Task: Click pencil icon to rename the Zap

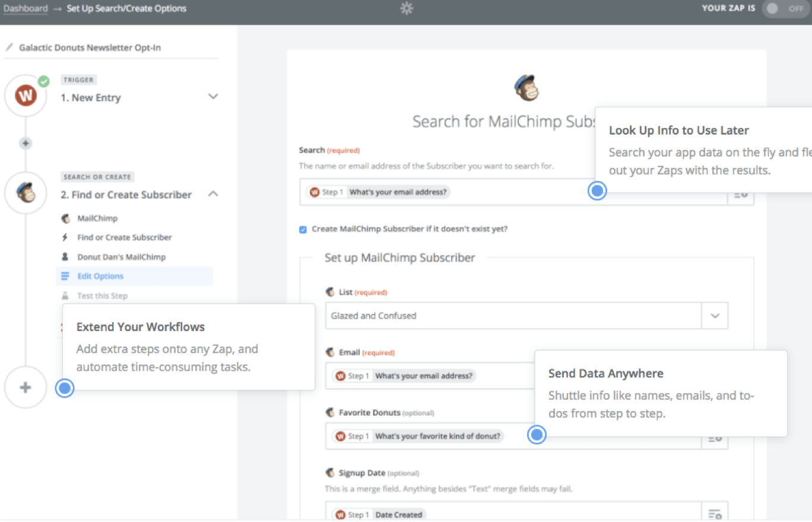Action: (x=9, y=47)
